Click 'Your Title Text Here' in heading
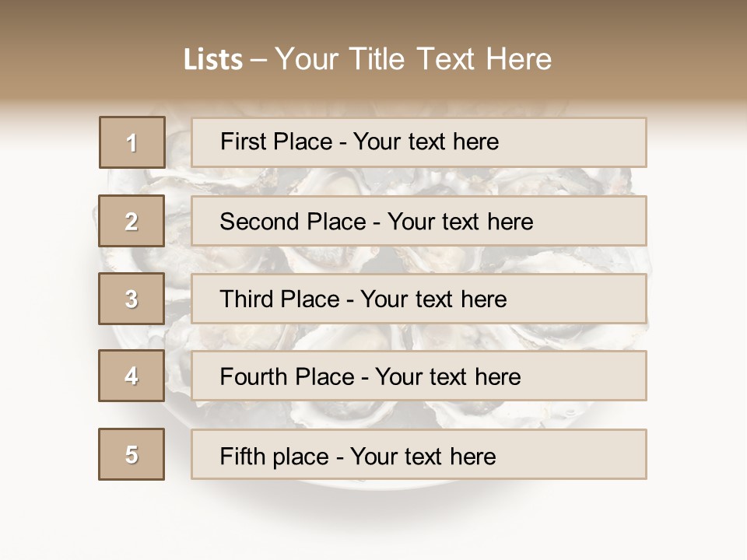This screenshot has height=560, width=747. click(x=413, y=59)
